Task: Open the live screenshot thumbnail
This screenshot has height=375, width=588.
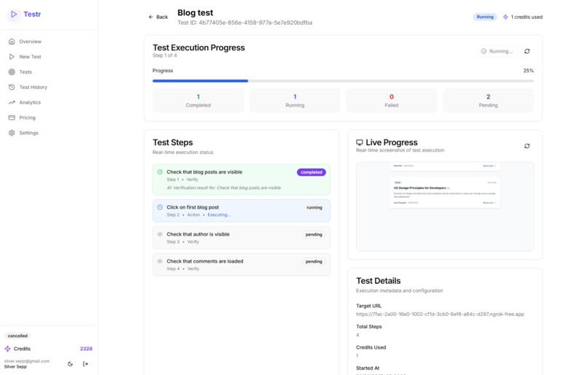Action: click(445, 206)
